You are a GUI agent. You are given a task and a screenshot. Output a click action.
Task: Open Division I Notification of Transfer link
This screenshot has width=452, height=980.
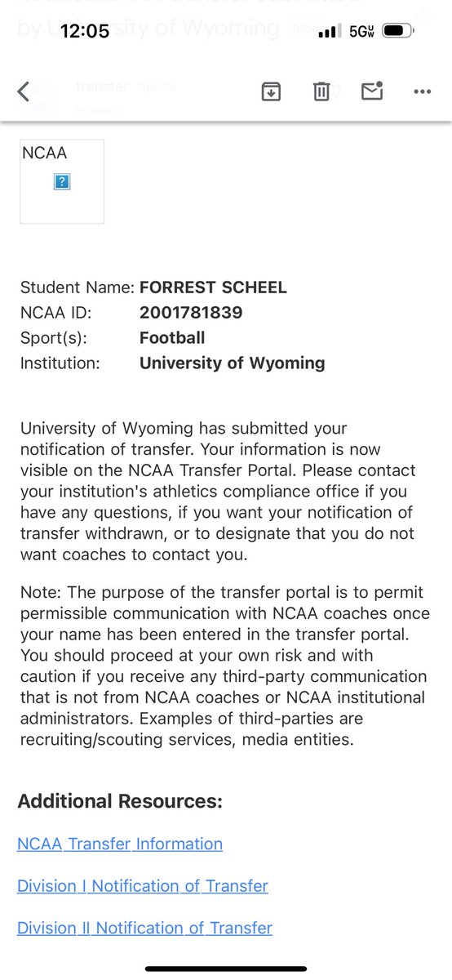coord(143,885)
